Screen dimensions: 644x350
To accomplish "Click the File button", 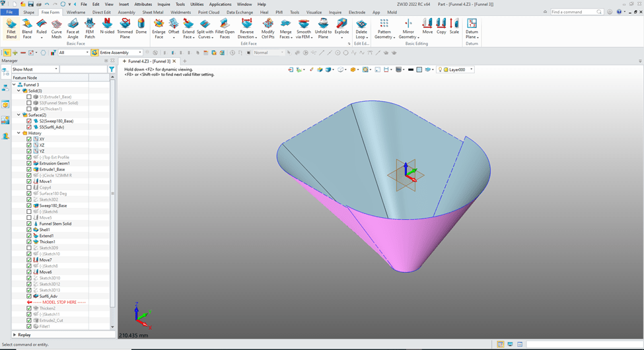I will point(10,12).
